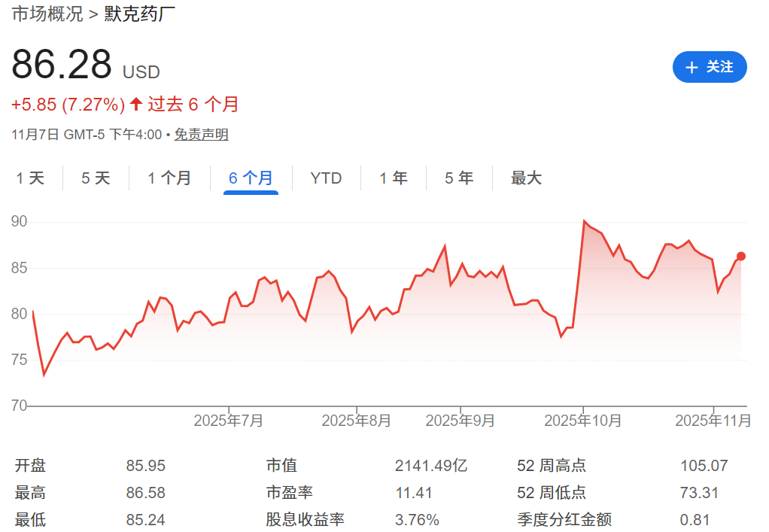The image size is (769, 532).
Task: Click the plus icon inside the 关注 button
Action: pos(691,67)
